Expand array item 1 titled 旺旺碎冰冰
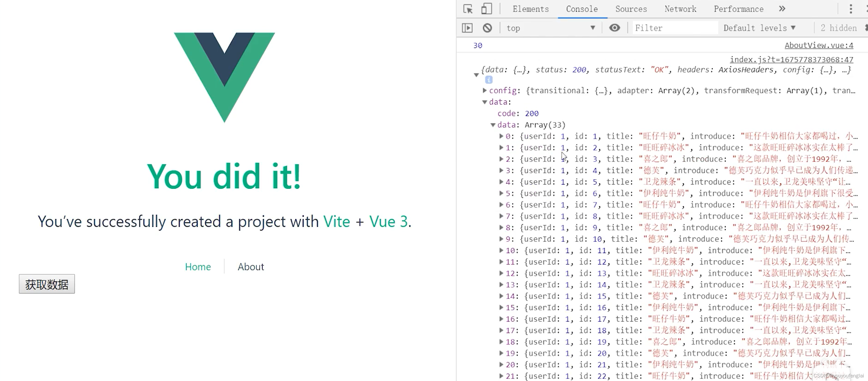 tap(501, 147)
